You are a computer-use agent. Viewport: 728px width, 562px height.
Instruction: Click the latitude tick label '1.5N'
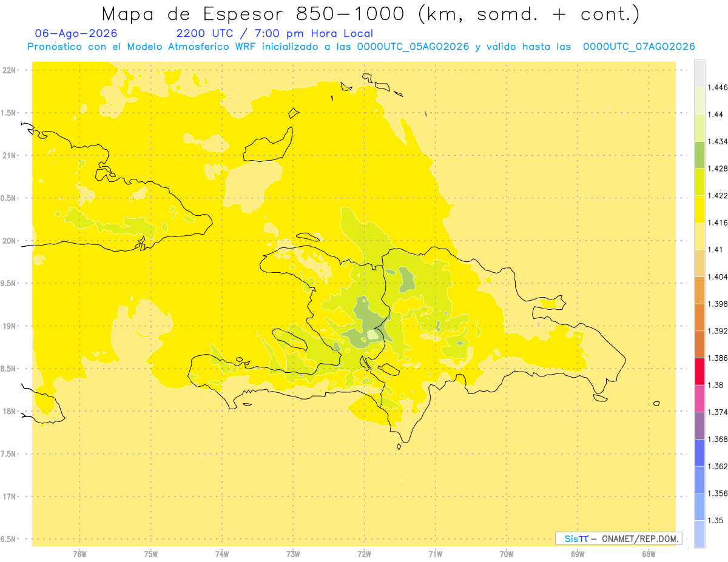[9, 113]
